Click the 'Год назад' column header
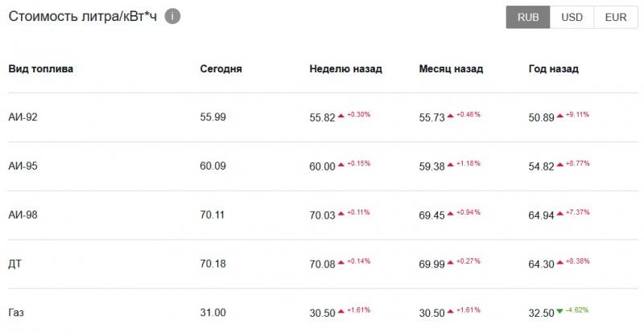The width and height of the screenshot is (644, 332). click(x=553, y=69)
